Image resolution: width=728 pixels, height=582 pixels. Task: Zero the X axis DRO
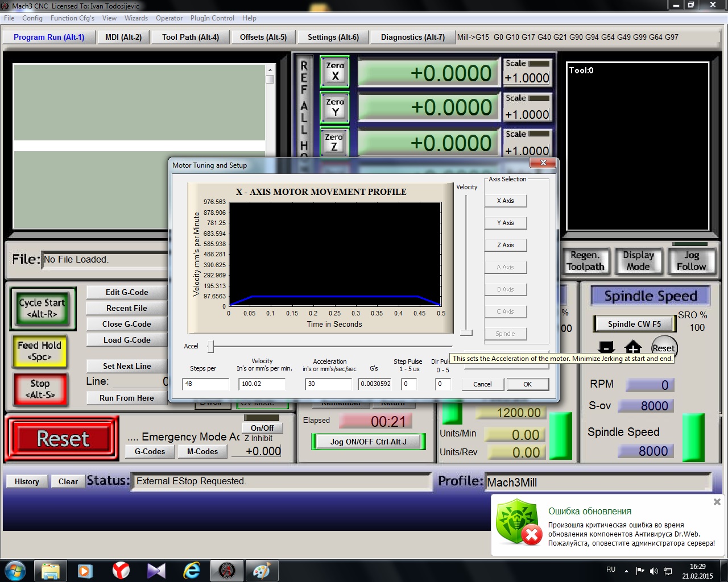tap(335, 71)
